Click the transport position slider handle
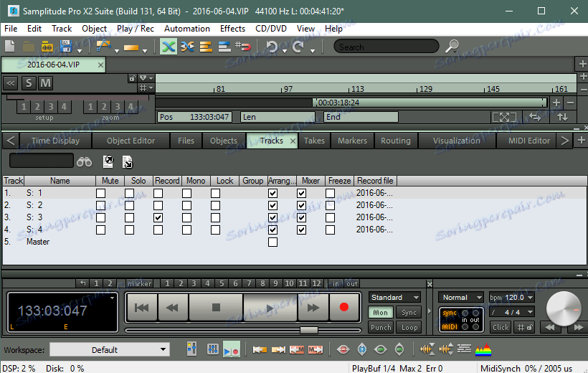The width and height of the screenshot is (588, 373). point(308,330)
